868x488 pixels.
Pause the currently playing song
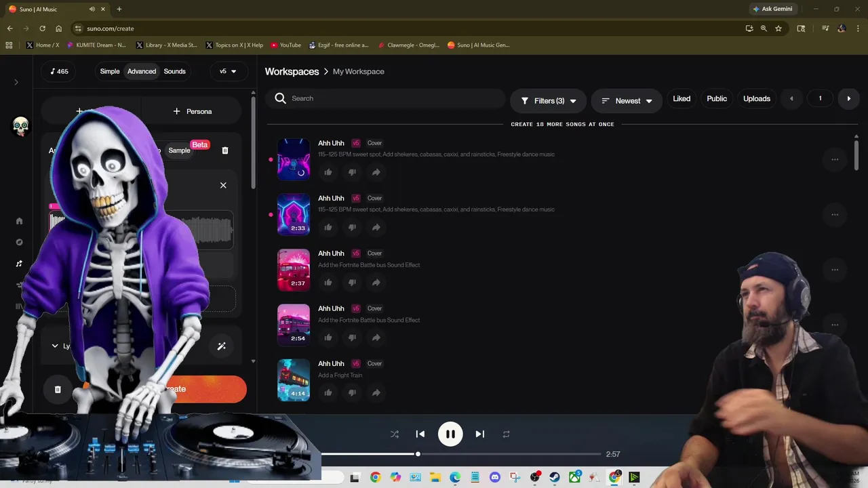tap(450, 434)
